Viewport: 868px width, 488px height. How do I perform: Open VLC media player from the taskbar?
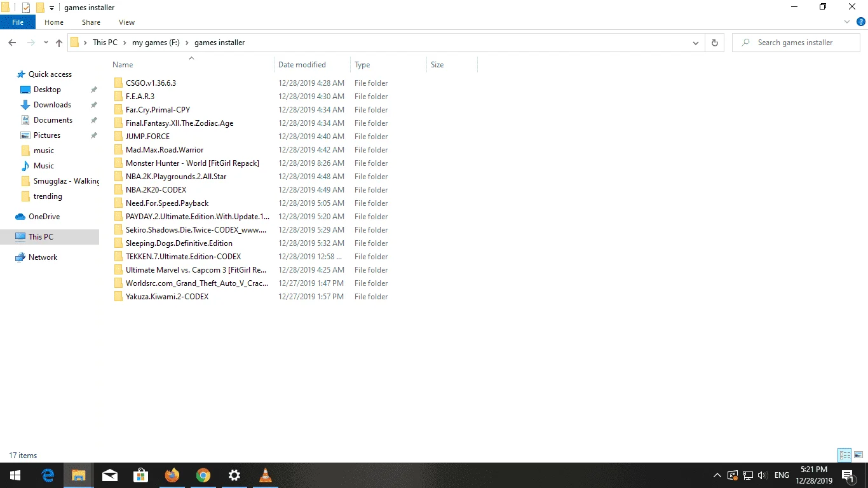[265, 475]
